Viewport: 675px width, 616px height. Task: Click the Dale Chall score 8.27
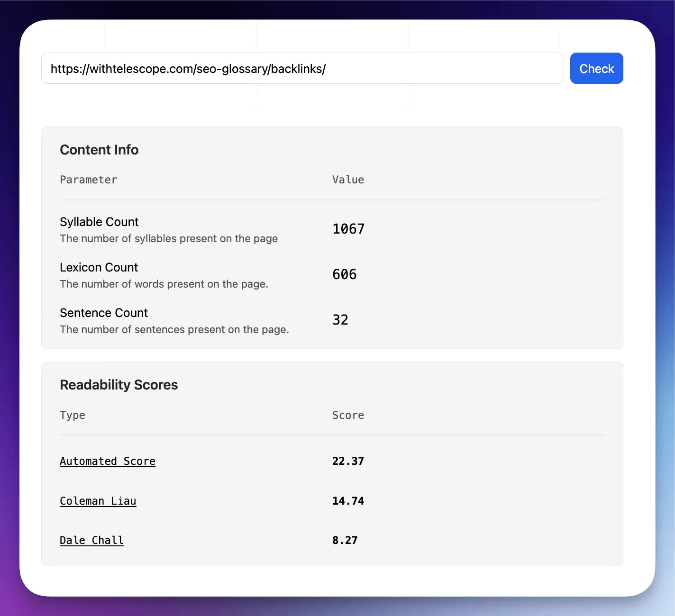345,540
